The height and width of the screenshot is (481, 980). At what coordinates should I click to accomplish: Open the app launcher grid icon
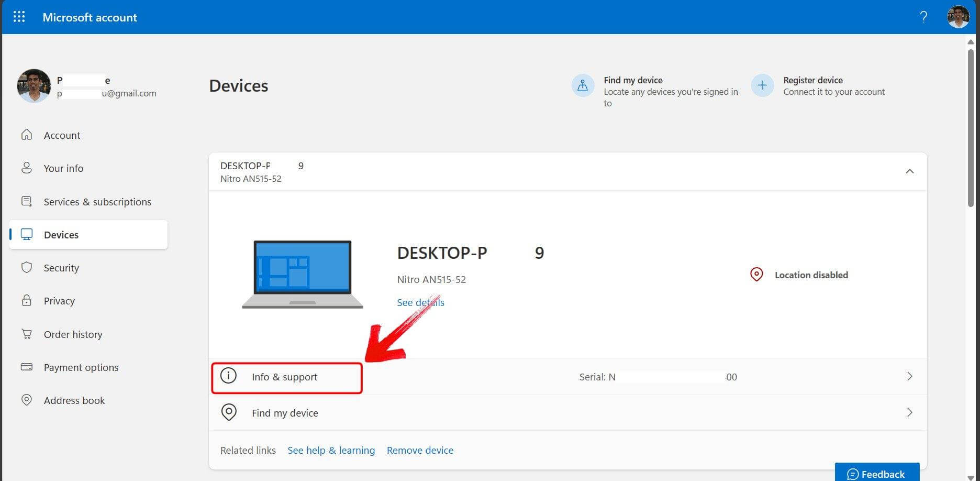[19, 17]
